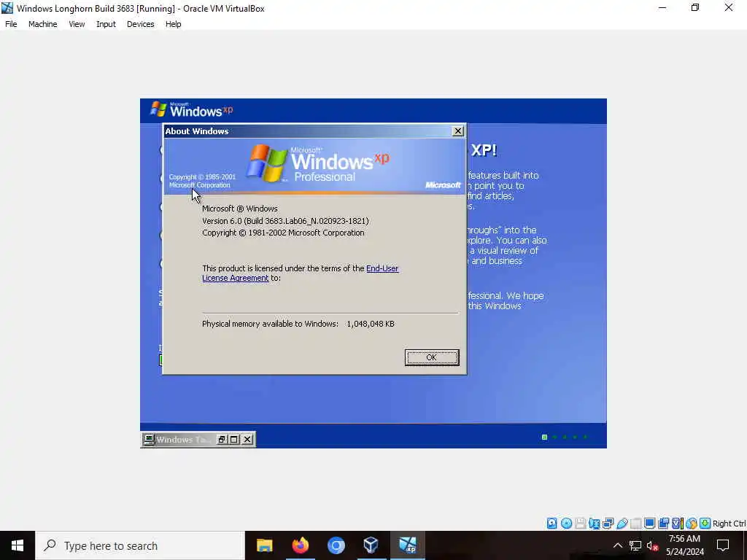This screenshot has height=560, width=747.
Task: Click the Windows XP Professional banner logo
Action: pyautogui.click(x=317, y=163)
